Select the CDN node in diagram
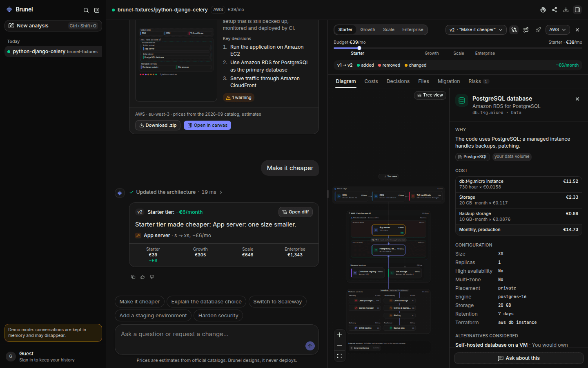 click(389, 196)
